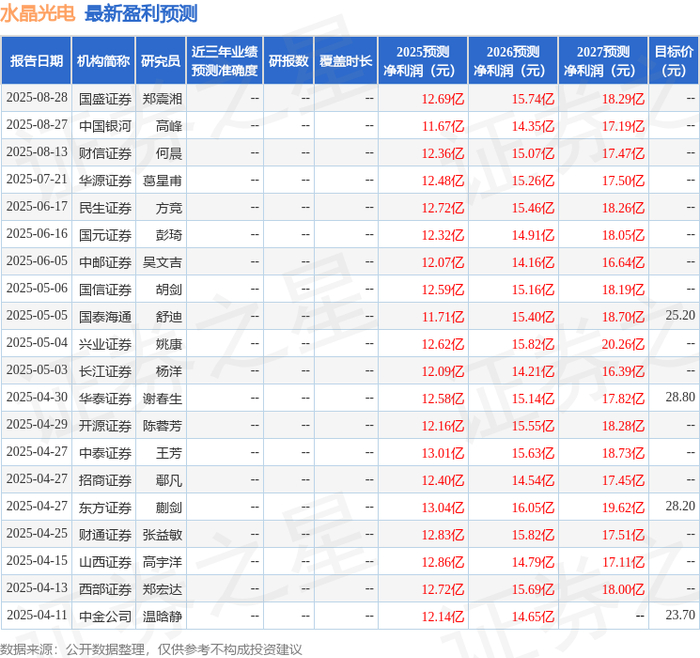Click analyst name 郑震湘

coord(162,99)
